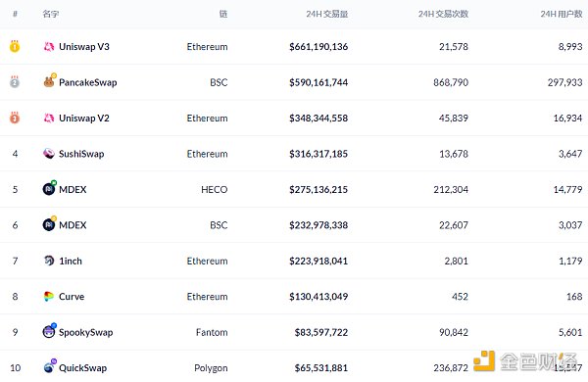The height and width of the screenshot is (382, 588).
Task: Sort by 24H交易次数 column header
Action: (x=443, y=15)
